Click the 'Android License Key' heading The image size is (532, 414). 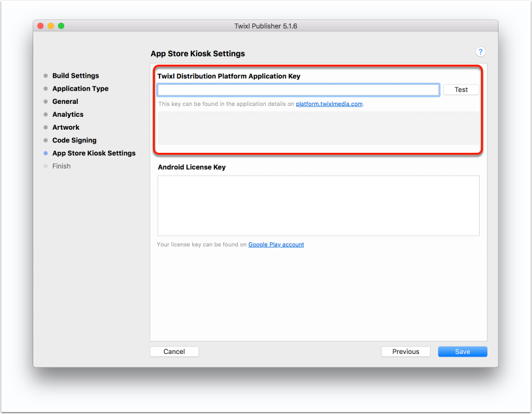pos(191,167)
